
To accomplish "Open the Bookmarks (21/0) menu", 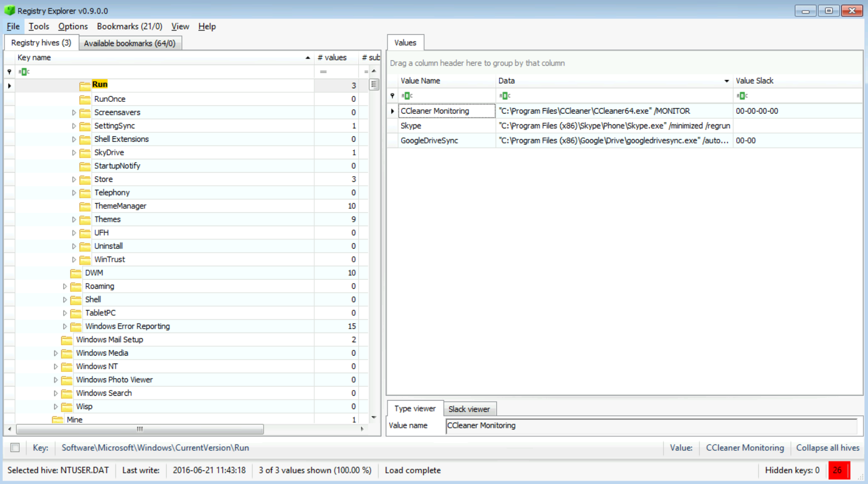I will tap(130, 26).
